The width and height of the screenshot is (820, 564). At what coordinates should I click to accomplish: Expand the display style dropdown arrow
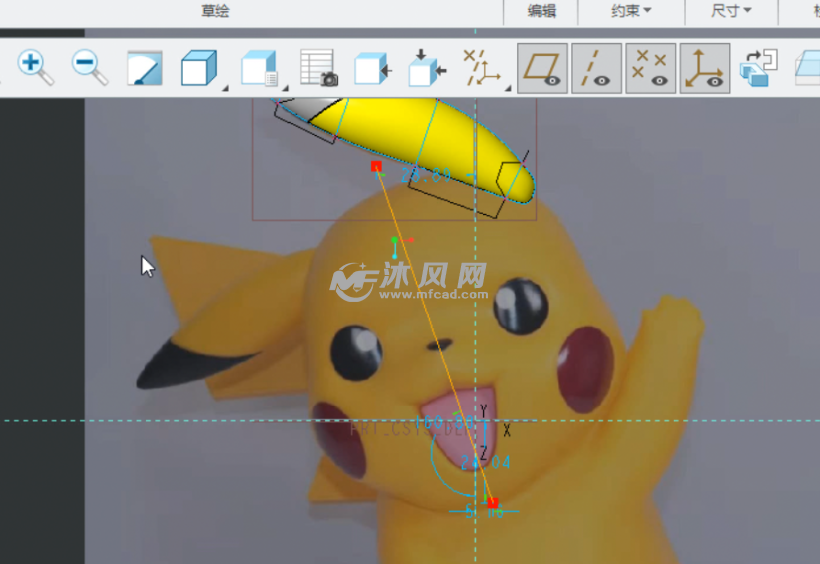click(225, 88)
